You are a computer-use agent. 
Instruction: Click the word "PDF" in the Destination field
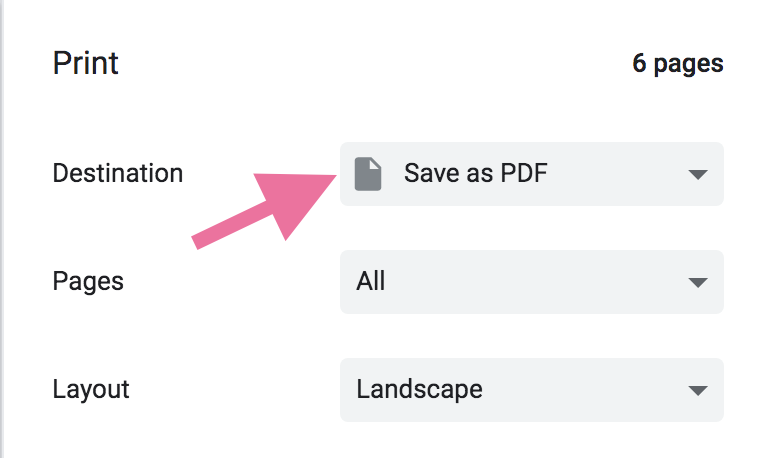pos(524,174)
